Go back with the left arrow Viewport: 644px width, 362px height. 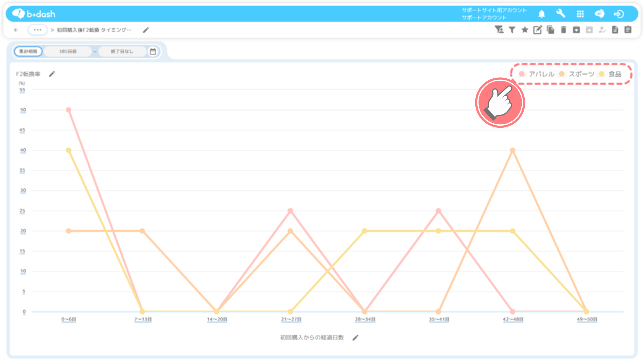point(16,30)
